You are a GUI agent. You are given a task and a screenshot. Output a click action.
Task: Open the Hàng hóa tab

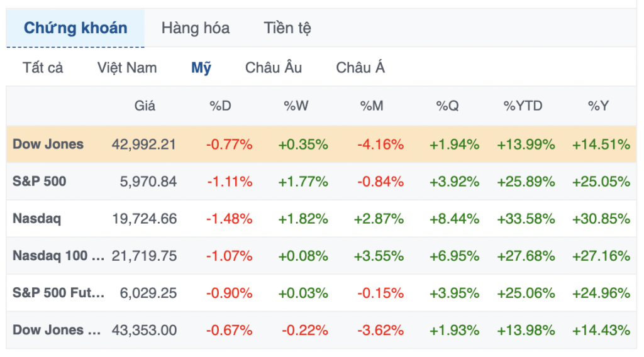(195, 28)
